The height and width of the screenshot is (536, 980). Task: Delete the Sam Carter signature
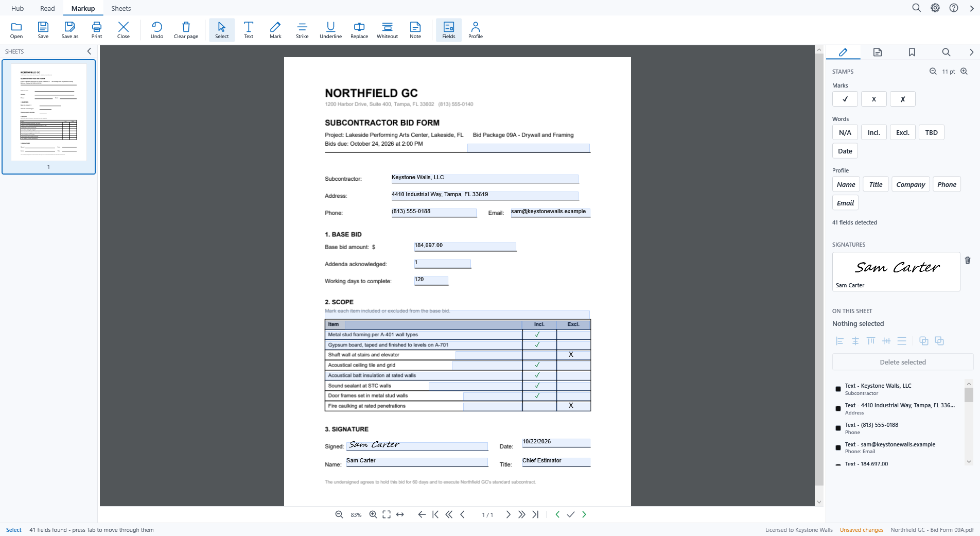[968, 261]
